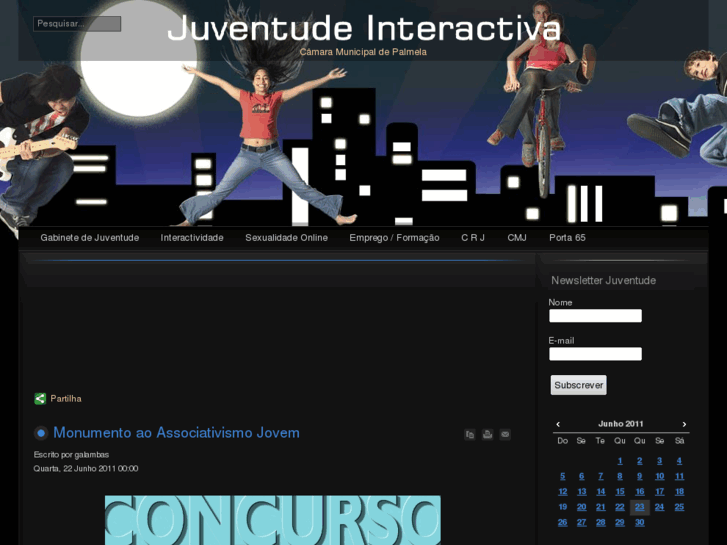Click the Partilha share link text

[x=66, y=398]
